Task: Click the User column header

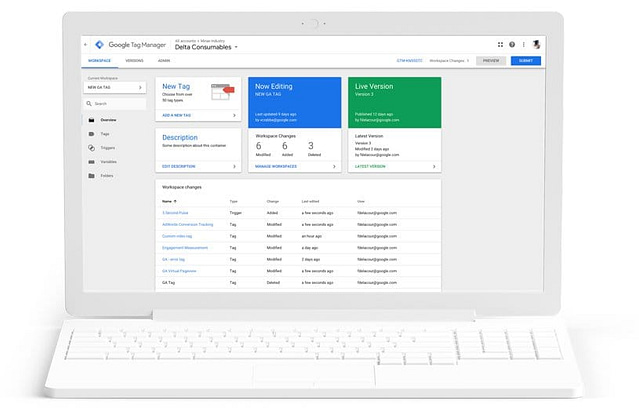Action: pos(361,201)
